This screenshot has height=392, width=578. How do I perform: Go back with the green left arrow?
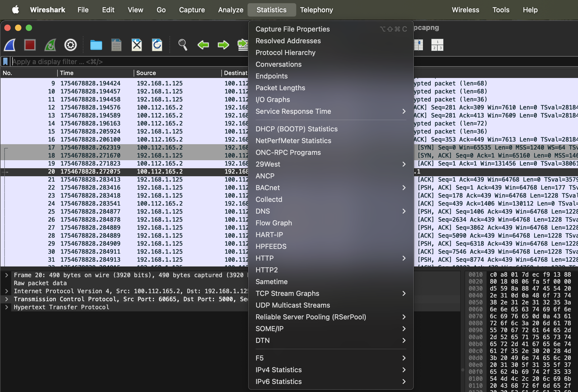pyautogui.click(x=203, y=45)
